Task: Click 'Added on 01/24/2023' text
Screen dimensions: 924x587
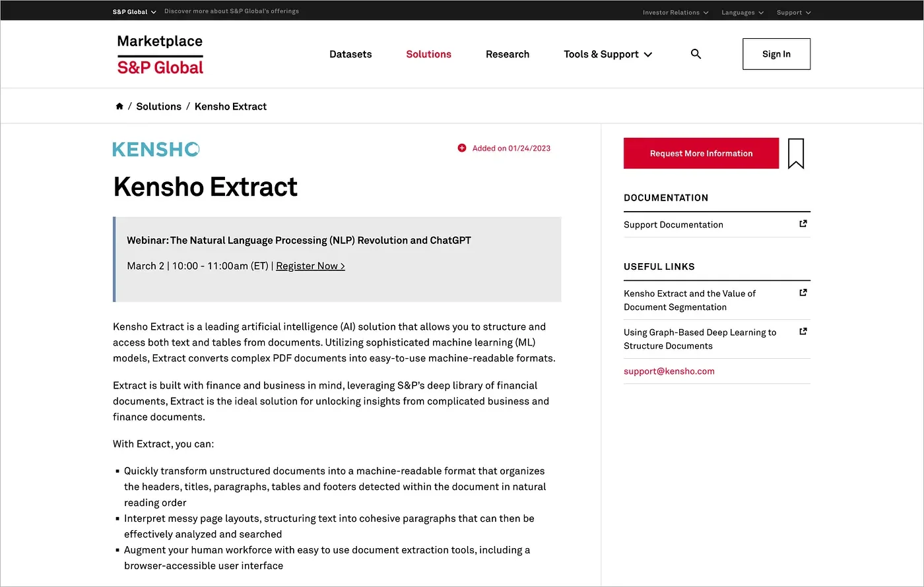Action: click(x=511, y=148)
